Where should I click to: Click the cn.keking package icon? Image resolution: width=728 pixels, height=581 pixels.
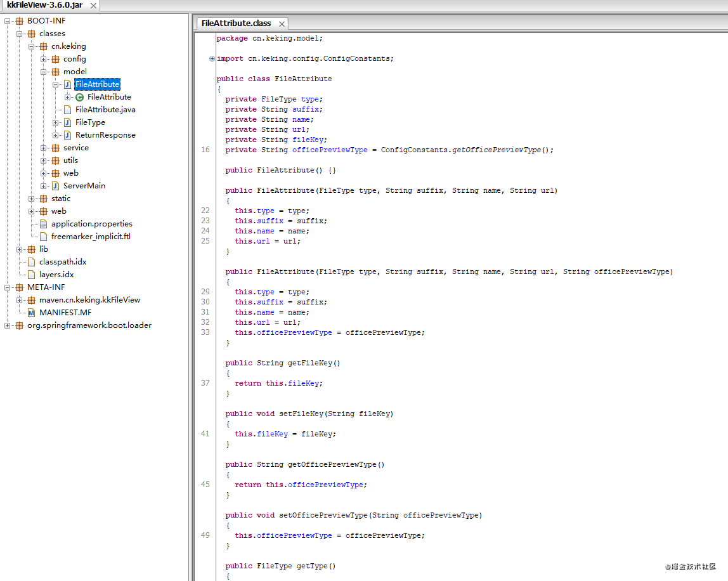[x=44, y=46]
